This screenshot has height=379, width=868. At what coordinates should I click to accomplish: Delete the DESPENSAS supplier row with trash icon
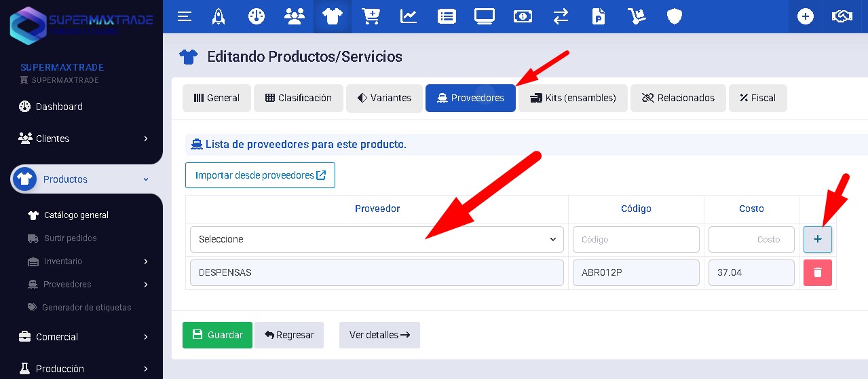pos(818,272)
